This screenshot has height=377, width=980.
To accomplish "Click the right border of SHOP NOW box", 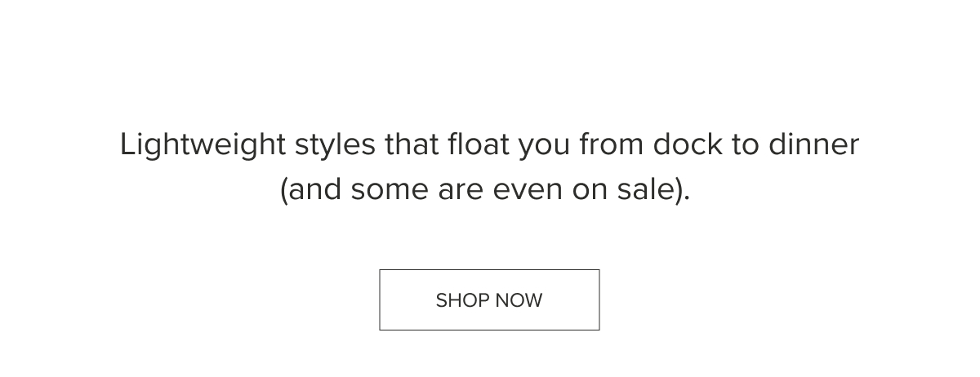I will click(x=599, y=299).
